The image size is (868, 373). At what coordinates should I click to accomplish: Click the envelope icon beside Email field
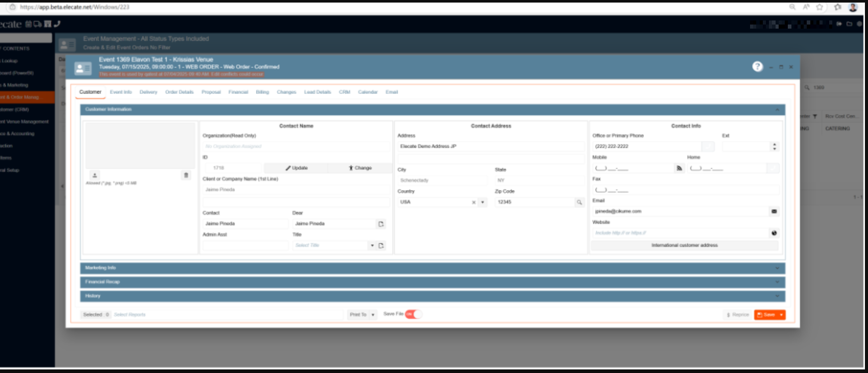774,212
